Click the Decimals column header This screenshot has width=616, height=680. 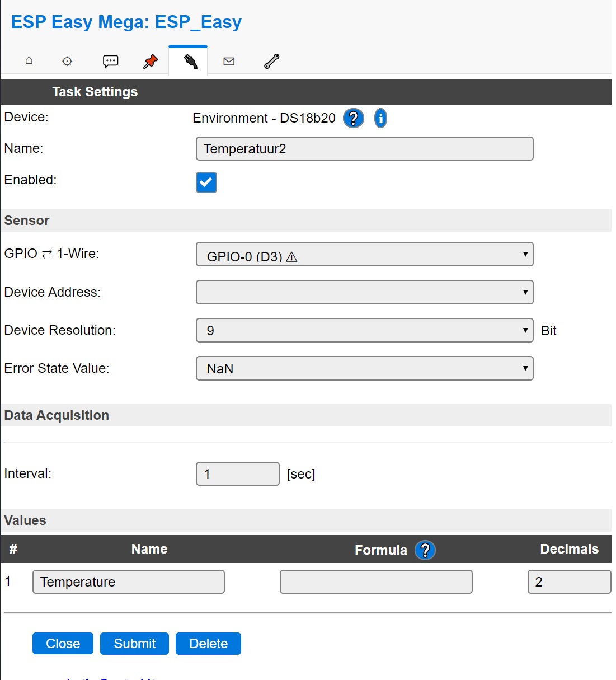(x=569, y=549)
